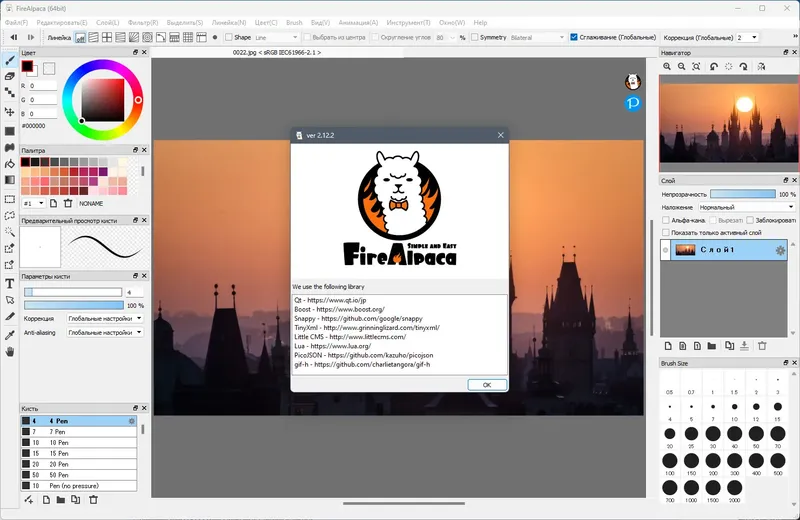Viewport: 800px width, 520px height.
Task: Rotate canvas right in Navigator
Action: (743, 66)
